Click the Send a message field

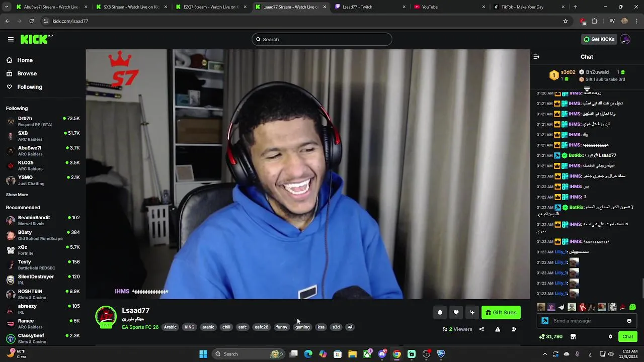click(588, 321)
